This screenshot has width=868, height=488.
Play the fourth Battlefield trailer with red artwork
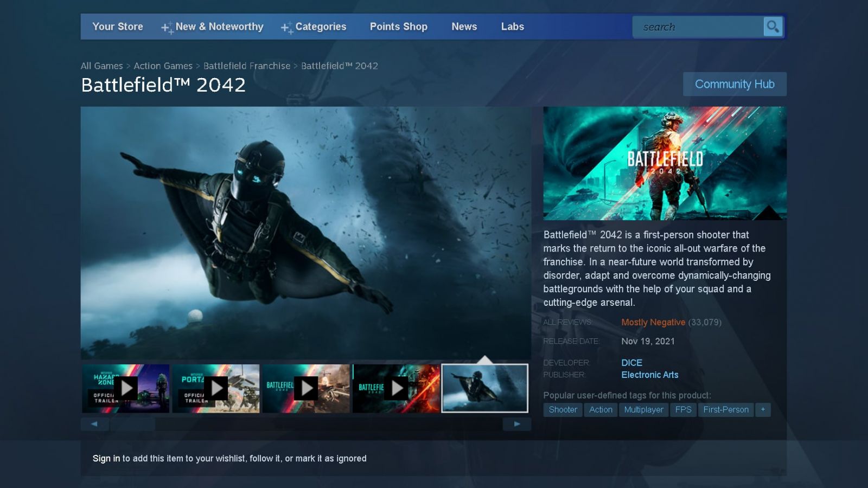pos(396,388)
